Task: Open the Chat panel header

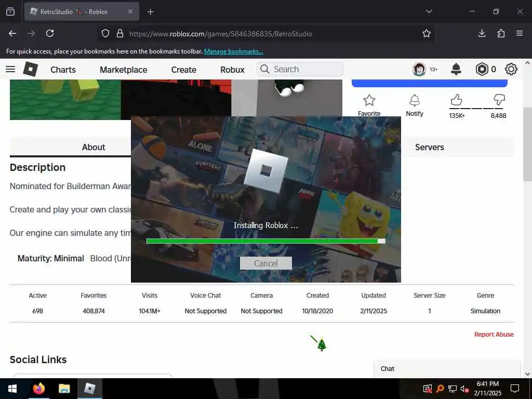Action: 447,369
